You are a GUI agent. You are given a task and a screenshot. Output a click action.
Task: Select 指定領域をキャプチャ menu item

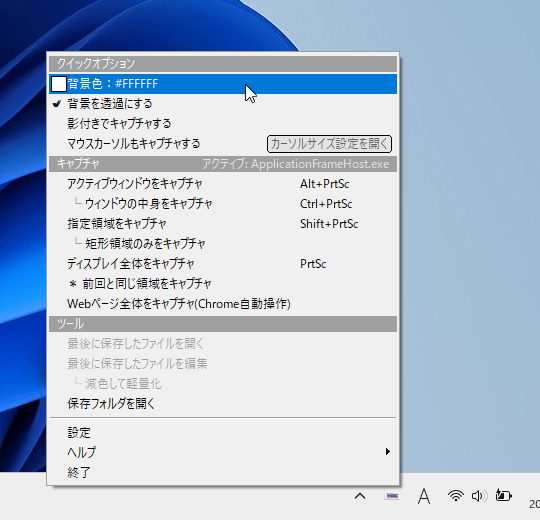click(x=223, y=223)
